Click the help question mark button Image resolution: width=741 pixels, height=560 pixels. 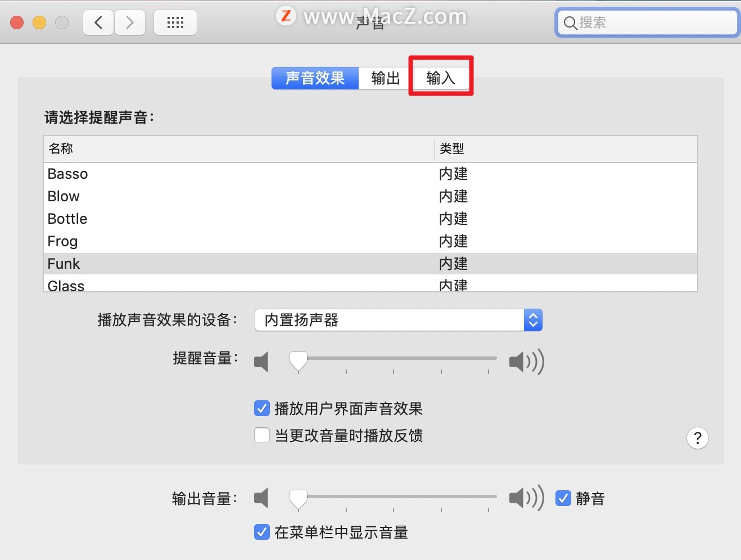tap(698, 438)
